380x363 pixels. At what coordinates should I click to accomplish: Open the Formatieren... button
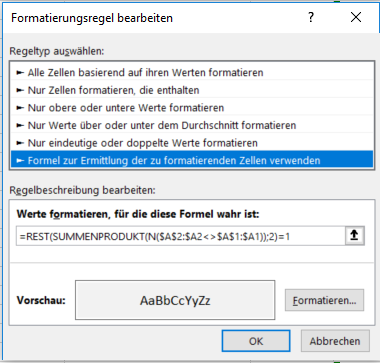coord(324,300)
